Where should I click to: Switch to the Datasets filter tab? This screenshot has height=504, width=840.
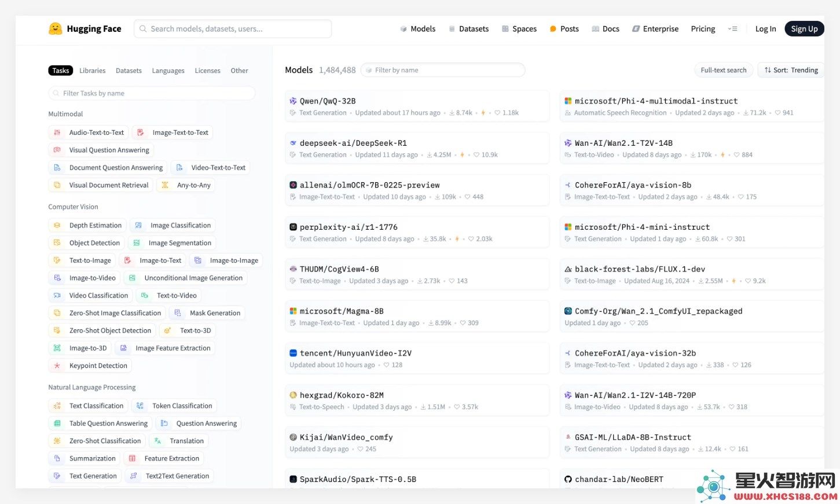pos(129,71)
